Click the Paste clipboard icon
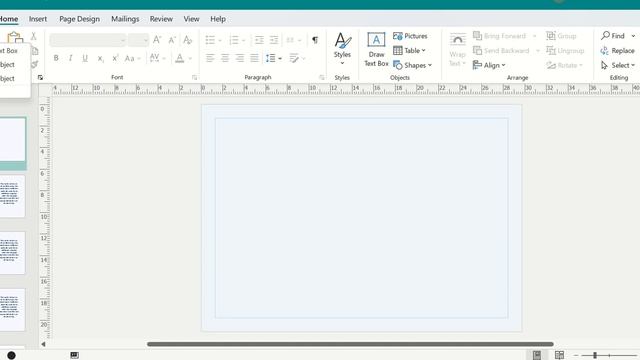The height and width of the screenshot is (360, 640). (15, 38)
